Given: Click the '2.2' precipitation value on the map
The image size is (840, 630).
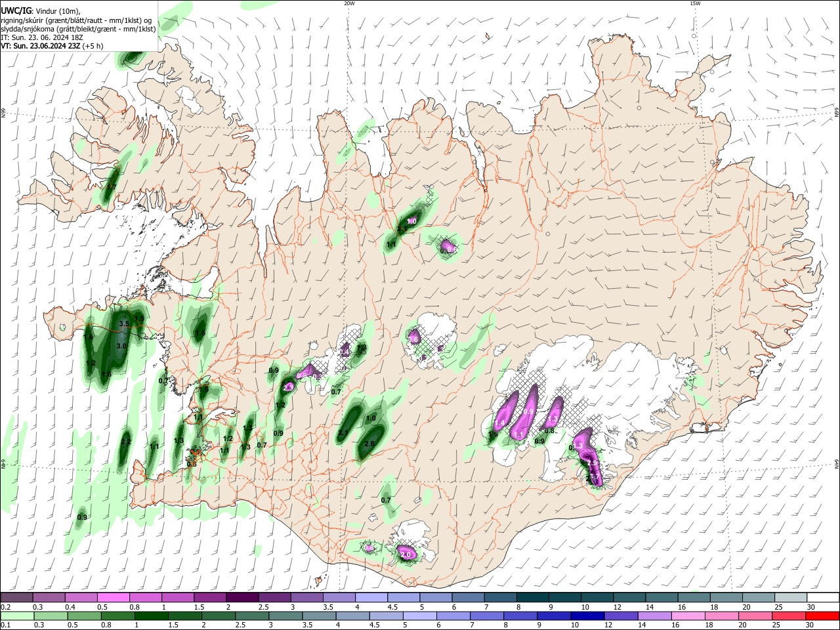Looking at the screenshot, I should point(127,442).
